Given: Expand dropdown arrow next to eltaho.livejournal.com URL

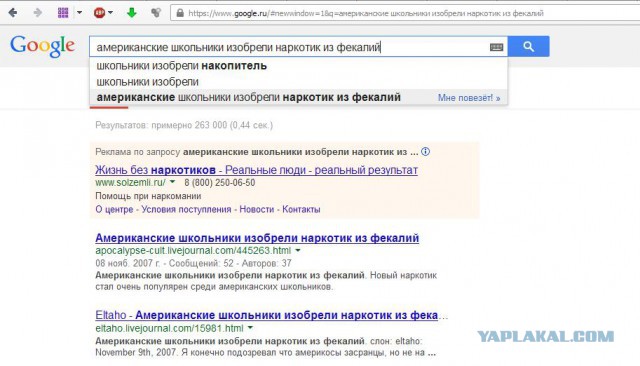Looking at the screenshot, I should (x=250, y=328).
